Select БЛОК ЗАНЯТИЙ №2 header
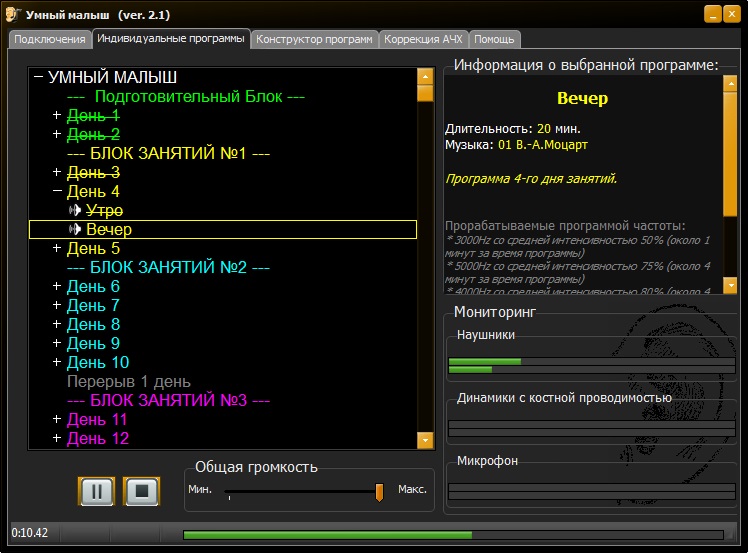This screenshot has width=748, height=553. pos(168,267)
